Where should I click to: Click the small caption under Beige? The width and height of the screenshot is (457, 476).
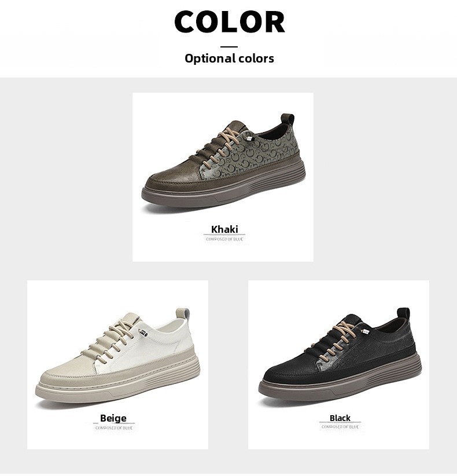point(114,428)
